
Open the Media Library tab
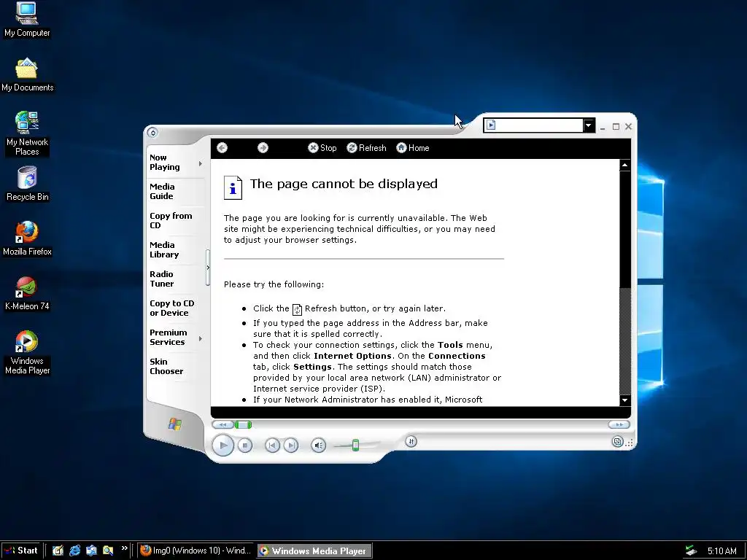[x=164, y=249]
